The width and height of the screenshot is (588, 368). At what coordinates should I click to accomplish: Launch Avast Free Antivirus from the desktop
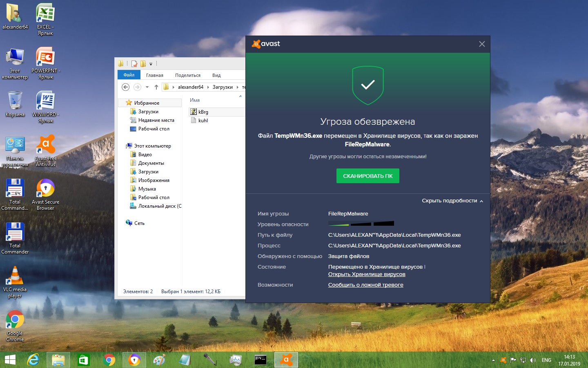pyautogui.click(x=45, y=150)
